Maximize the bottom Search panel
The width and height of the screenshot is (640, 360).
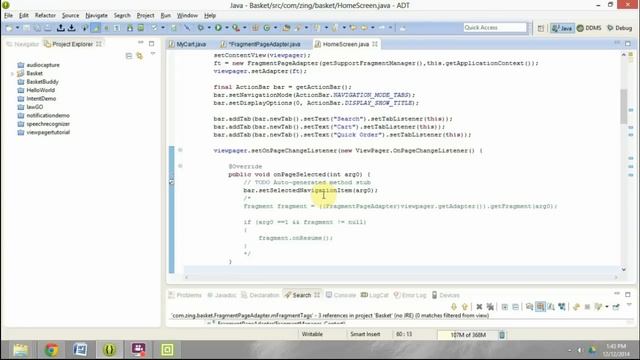628,294
